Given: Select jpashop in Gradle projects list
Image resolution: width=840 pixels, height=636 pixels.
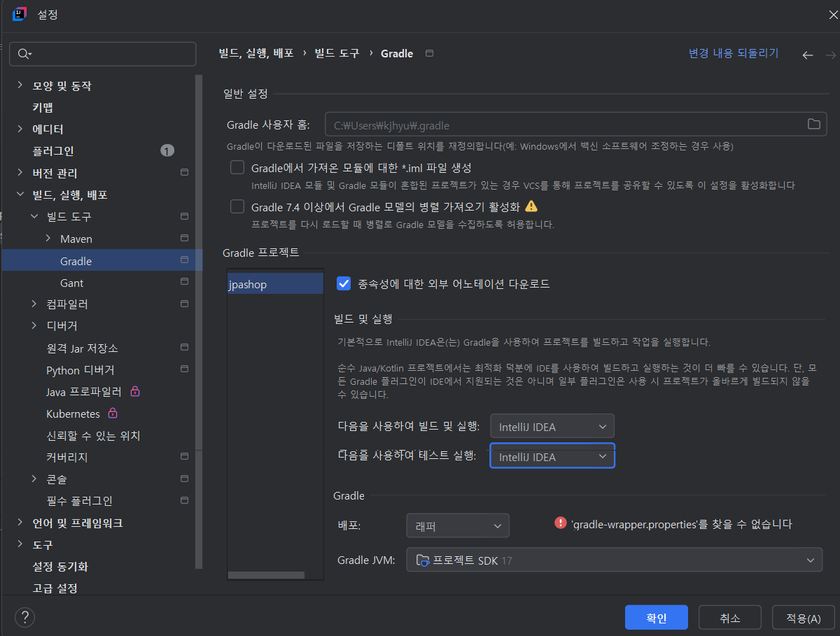Looking at the screenshot, I should [275, 284].
